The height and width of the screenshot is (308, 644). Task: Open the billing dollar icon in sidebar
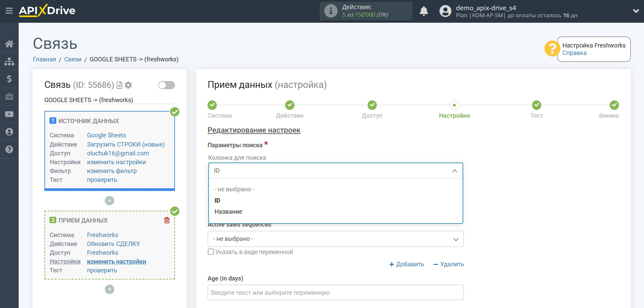click(x=9, y=79)
